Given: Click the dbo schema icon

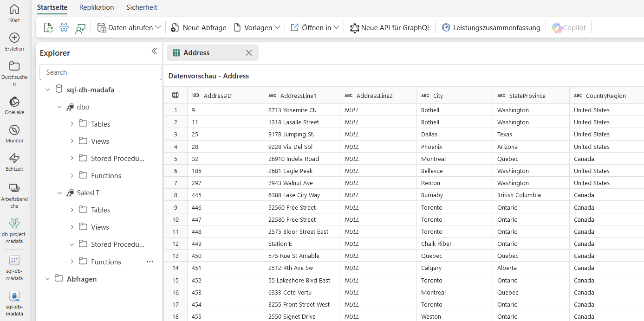Looking at the screenshot, I should tap(70, 107).
